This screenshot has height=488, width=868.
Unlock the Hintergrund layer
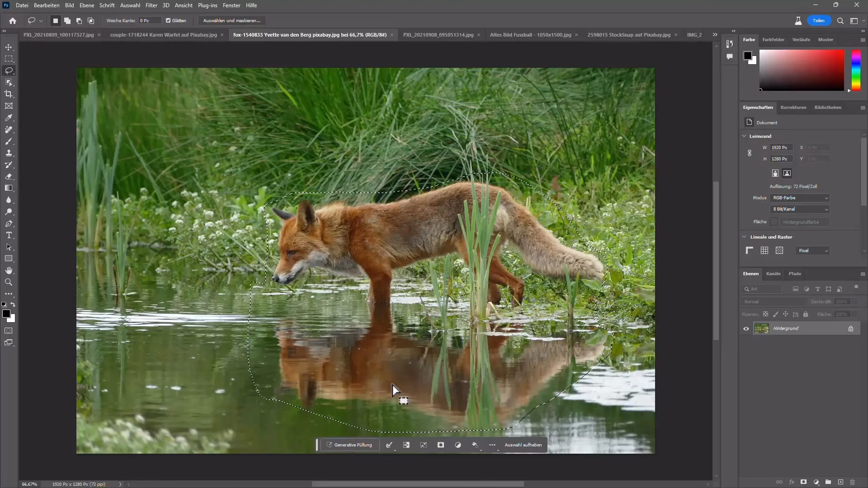point(851,328)
